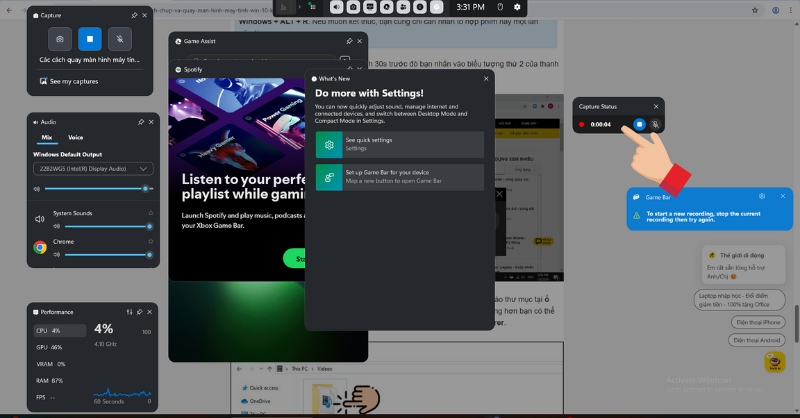The width and height of the screenshot is (800, 418).
Task: Select GPU 46% metric in Performance
Action: (60, 347)
